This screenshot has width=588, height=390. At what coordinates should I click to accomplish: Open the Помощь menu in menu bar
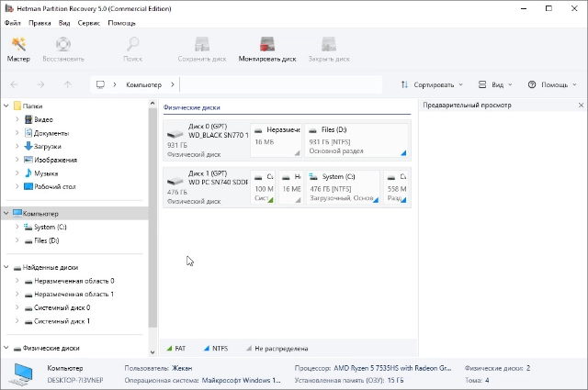coord(122,23)
